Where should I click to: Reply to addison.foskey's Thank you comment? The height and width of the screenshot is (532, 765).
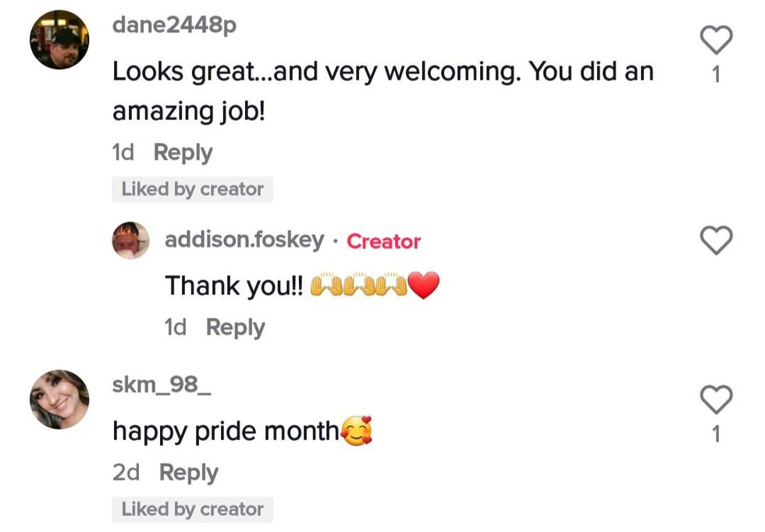[x=235, y=328]
